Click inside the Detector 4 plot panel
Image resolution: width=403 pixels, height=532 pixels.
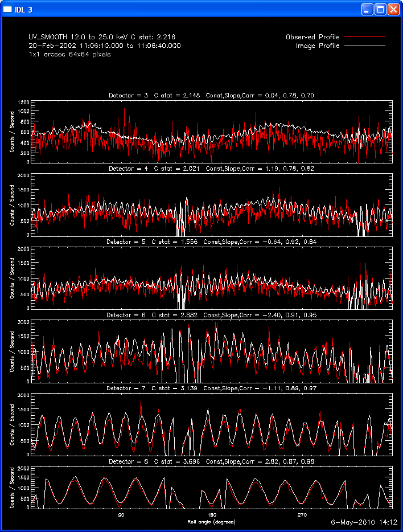(x=211, y=205)
